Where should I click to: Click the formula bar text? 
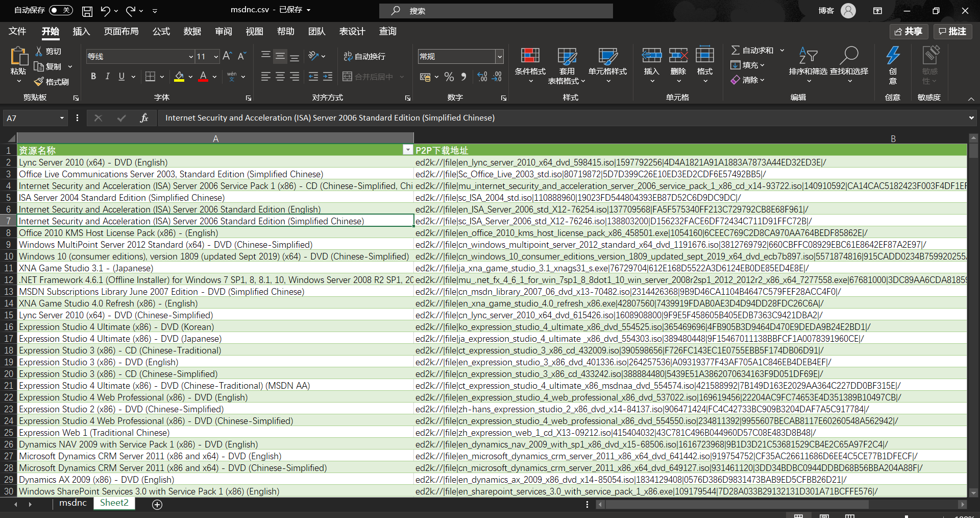[x=330, y=118]
